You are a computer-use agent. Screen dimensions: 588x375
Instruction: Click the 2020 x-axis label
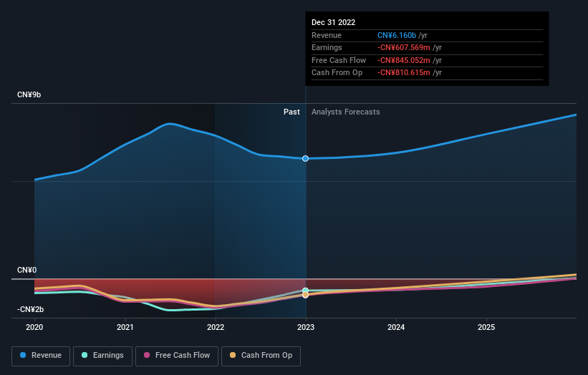[x=34, y=328]
